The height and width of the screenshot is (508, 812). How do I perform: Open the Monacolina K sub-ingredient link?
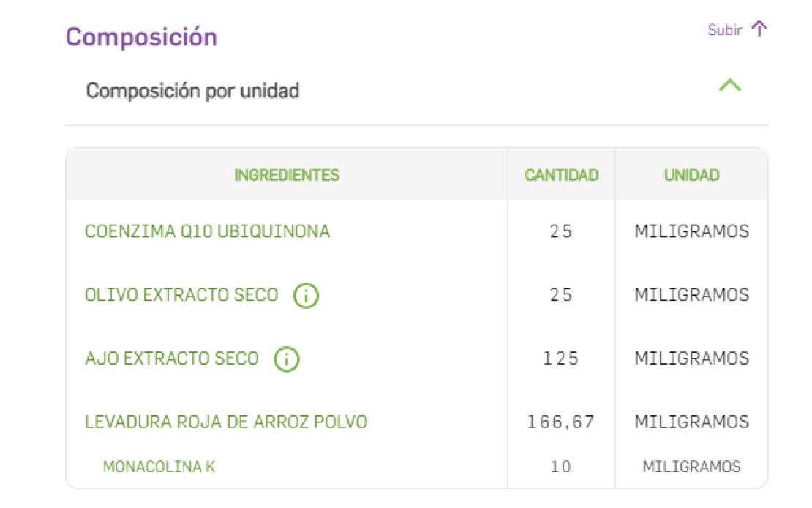(x=159, y=466)
